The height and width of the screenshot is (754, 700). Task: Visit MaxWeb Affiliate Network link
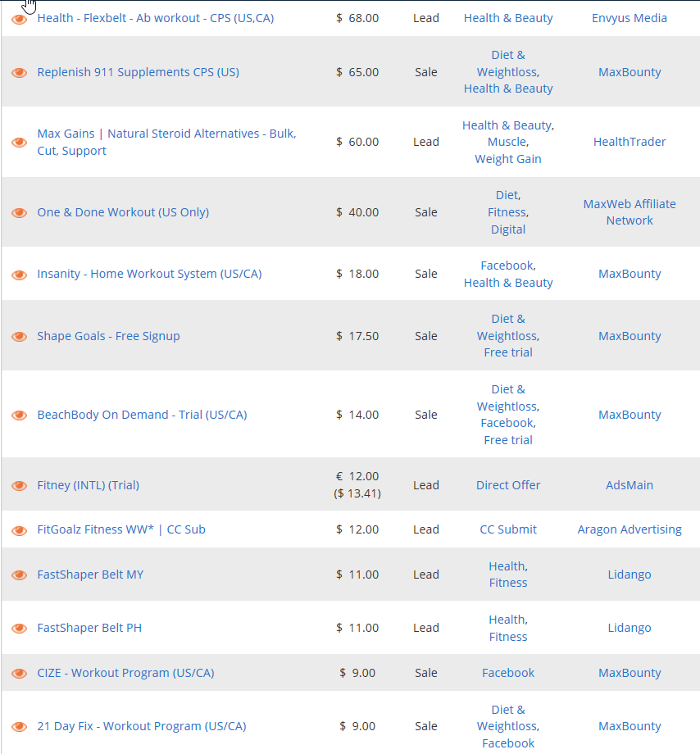[630, 212]
